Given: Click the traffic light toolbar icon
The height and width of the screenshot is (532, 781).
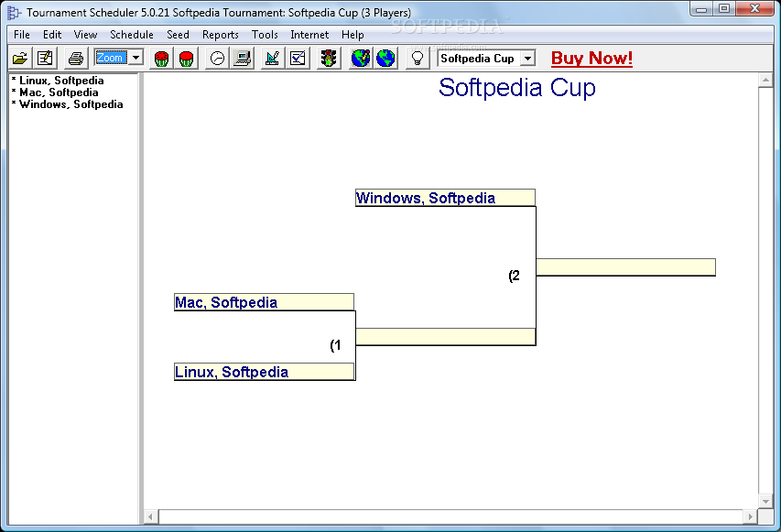Looking at the screenshot, I should pyautogui.click(x=329, y=59).
